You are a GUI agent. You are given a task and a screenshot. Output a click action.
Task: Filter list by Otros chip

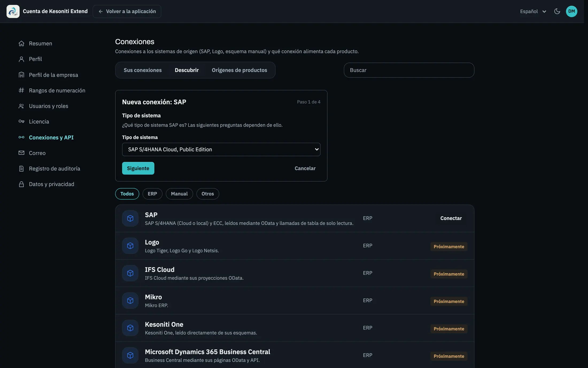pyautogui.click(x=208, y=194)
